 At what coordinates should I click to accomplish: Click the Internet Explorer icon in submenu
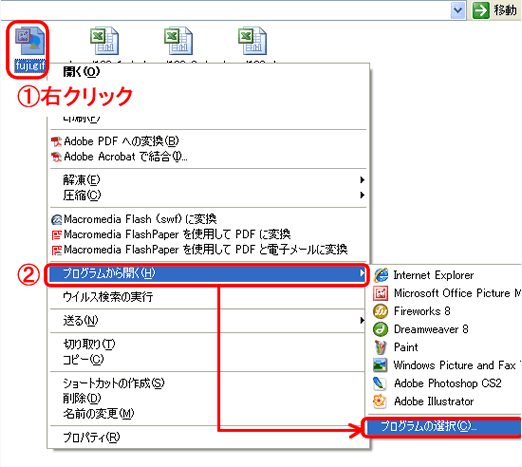pyautogui.click(x=381, y=275)
